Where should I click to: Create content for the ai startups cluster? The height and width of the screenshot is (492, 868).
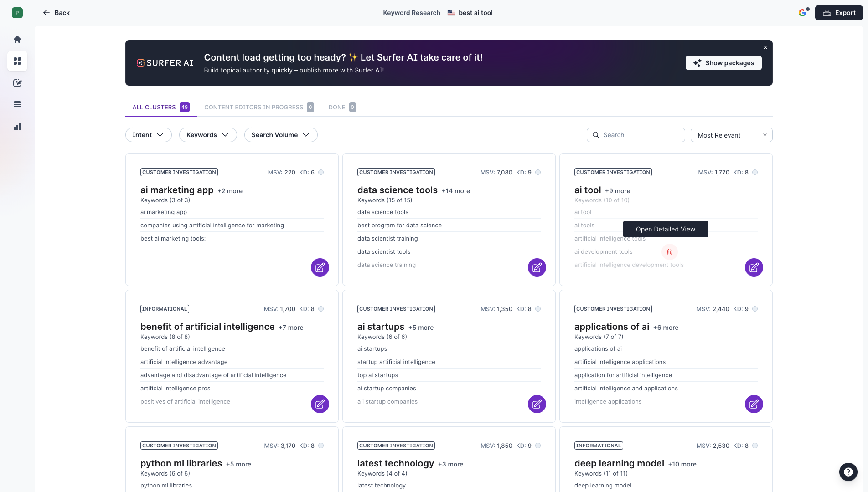point(537,404)
